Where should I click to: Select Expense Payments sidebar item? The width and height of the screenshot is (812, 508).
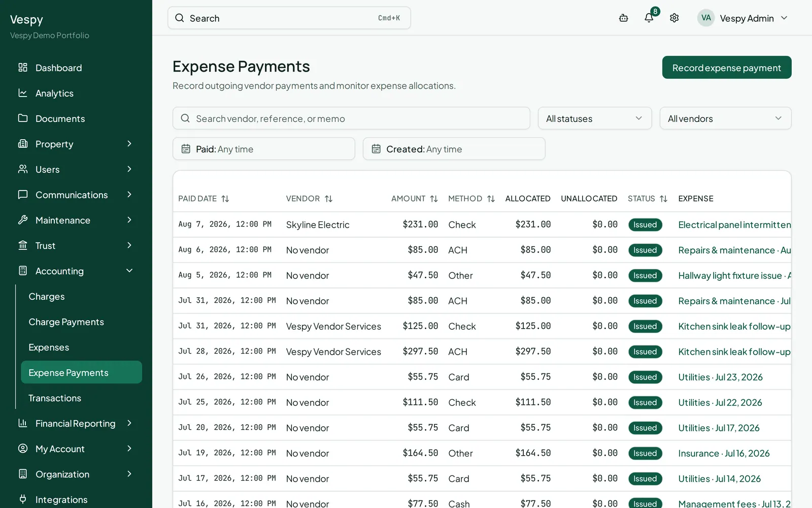(x=81, y=372)
